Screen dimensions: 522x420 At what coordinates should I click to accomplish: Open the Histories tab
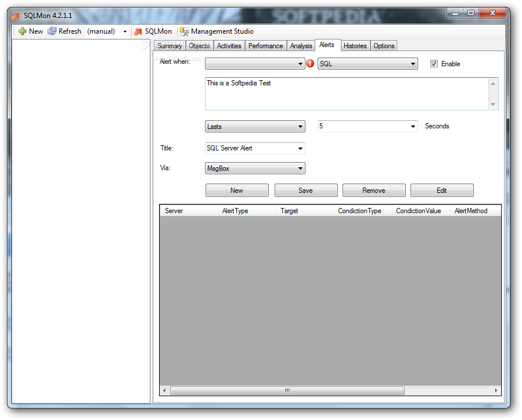pyautogui.click(x=355, y=46)
